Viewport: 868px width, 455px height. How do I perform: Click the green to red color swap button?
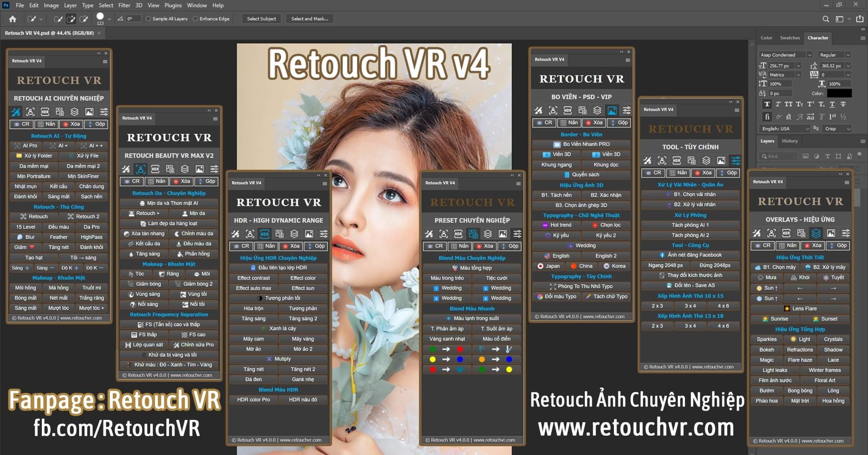(446, 349)
